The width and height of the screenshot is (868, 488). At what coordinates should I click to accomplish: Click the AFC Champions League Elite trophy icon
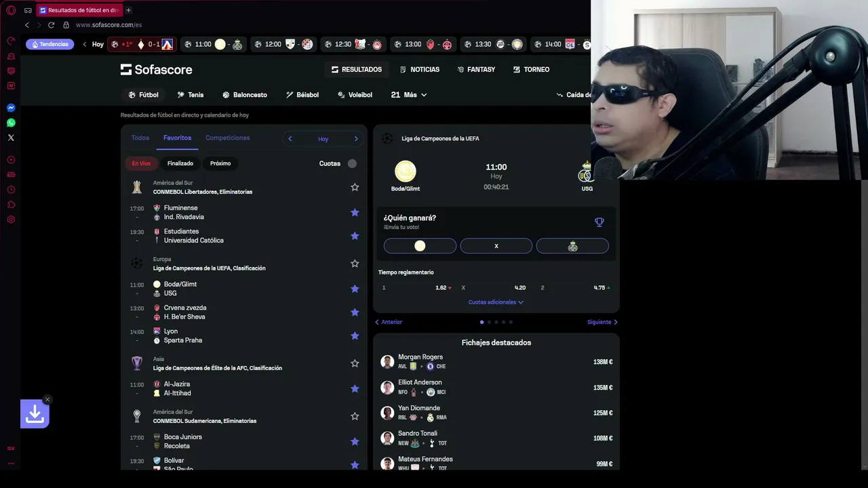137,363
